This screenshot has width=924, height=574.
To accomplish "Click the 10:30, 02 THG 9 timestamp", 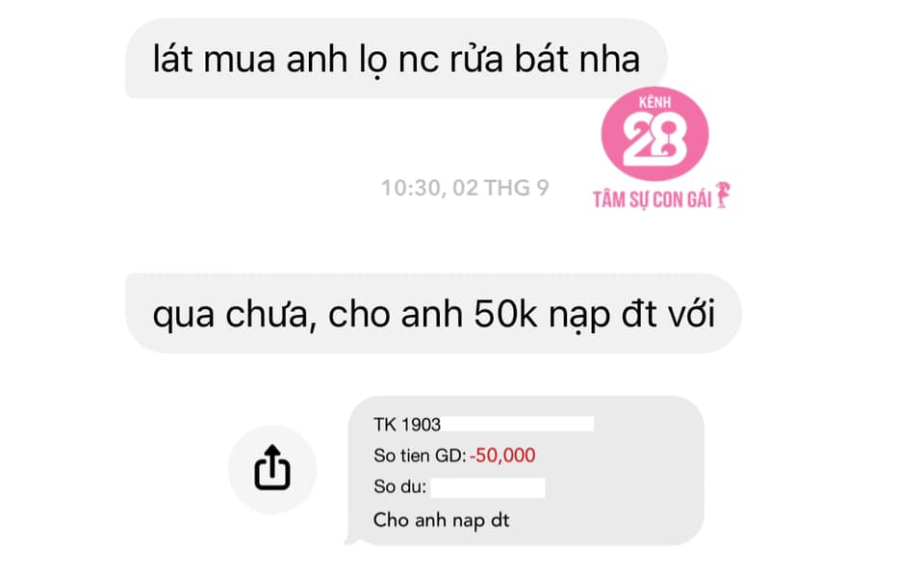I will tap(465, 188).
